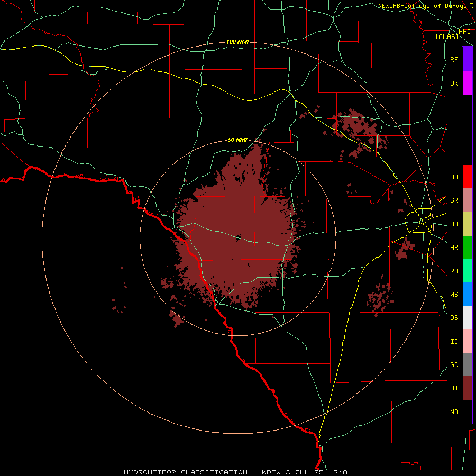Click the "GR" legend label
Viewport: 476px width, 476px height.
pos(454,200)
